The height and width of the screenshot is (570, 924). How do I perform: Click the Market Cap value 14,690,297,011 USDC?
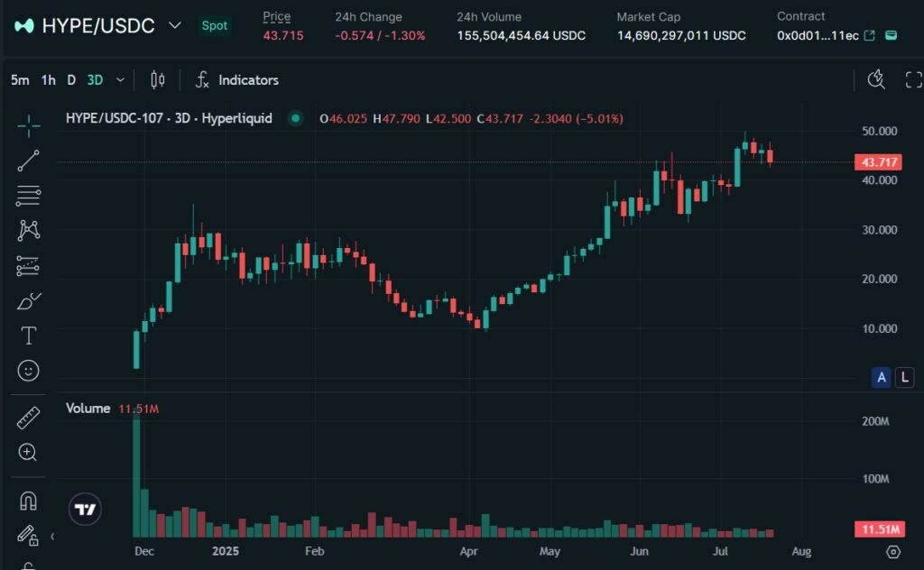[681, 35]
